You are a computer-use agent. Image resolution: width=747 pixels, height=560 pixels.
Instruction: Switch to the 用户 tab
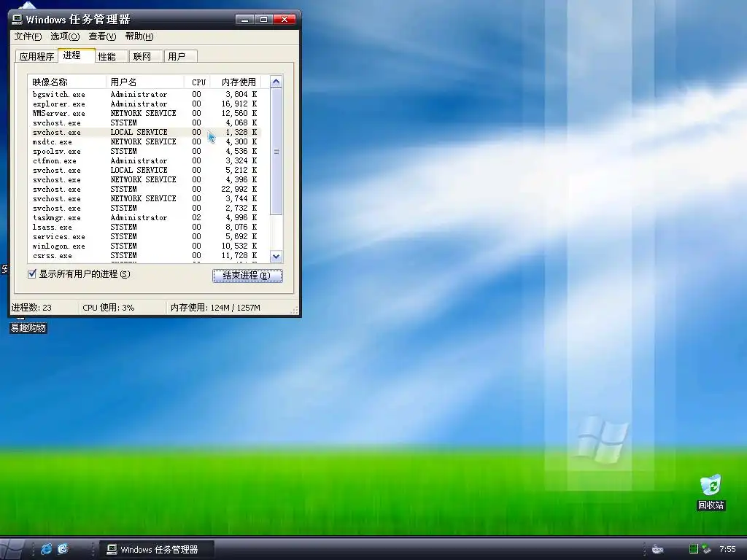[x=181, y=56]
